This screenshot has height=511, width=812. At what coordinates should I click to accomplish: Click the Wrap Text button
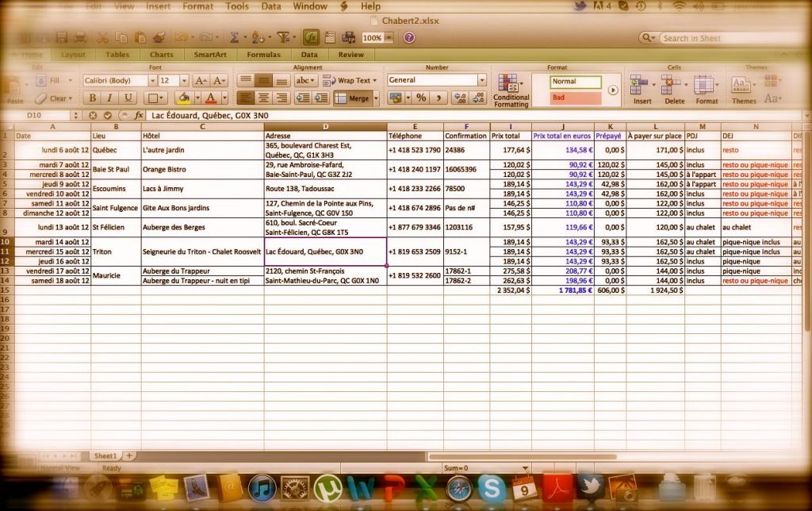pos(347,80)
